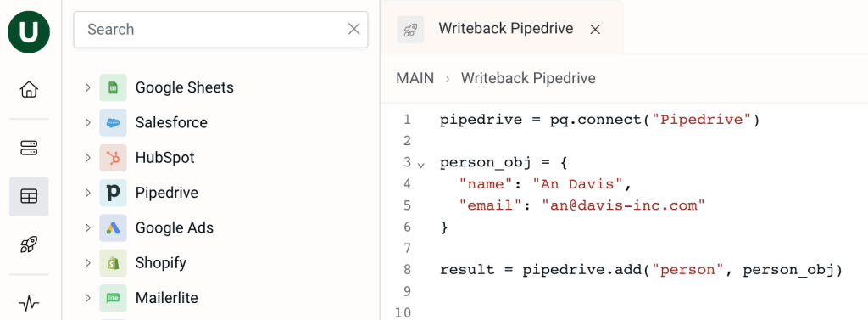Expand the Pipedrive tree node
This screenshot has height=320, width=868.
tap(87, 193)
